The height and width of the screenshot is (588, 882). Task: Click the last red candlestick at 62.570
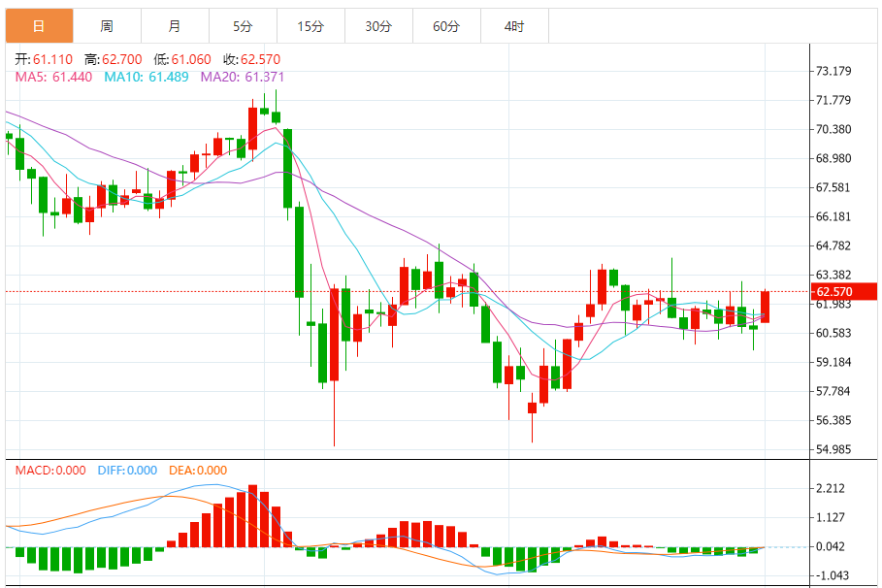tap(765, 307)
